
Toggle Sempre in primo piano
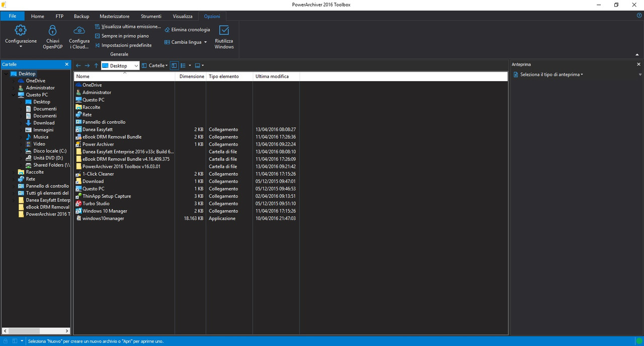pos(122,36)
